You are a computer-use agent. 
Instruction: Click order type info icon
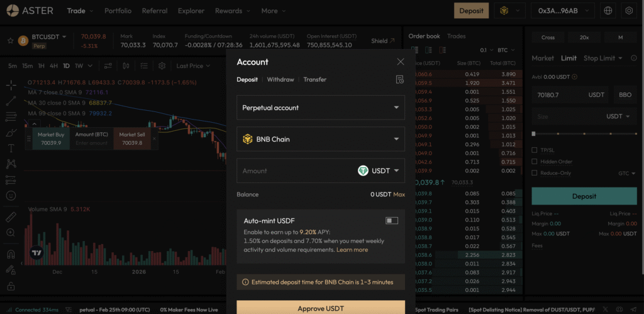coord(634,59)
